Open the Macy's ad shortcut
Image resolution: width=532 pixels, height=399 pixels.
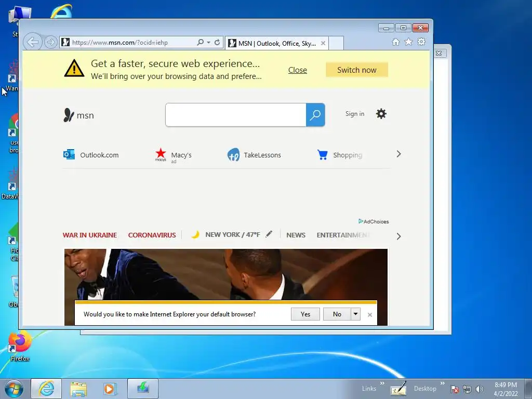pos(174,155)
